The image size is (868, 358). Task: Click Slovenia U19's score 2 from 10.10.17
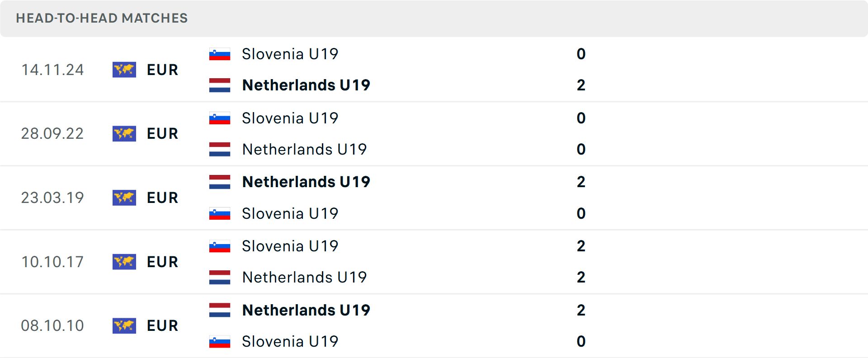581,246
